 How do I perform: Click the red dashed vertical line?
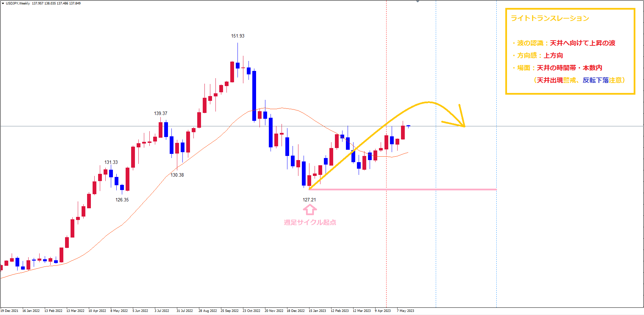[386, 224]
